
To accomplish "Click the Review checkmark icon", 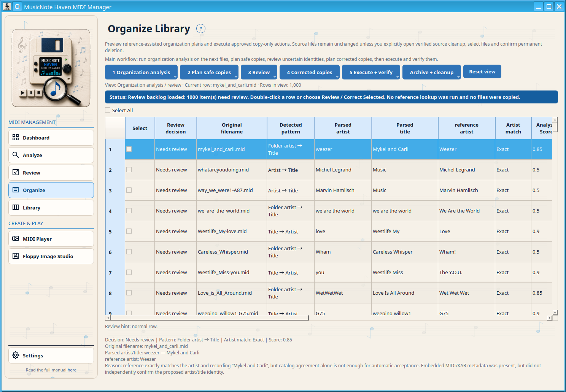I will (x=16, y=172).
